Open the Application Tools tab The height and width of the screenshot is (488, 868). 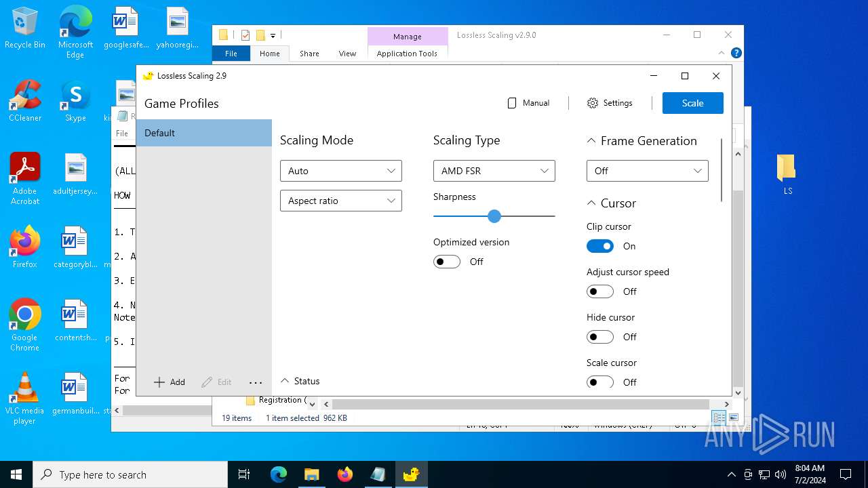click(407, 54)
